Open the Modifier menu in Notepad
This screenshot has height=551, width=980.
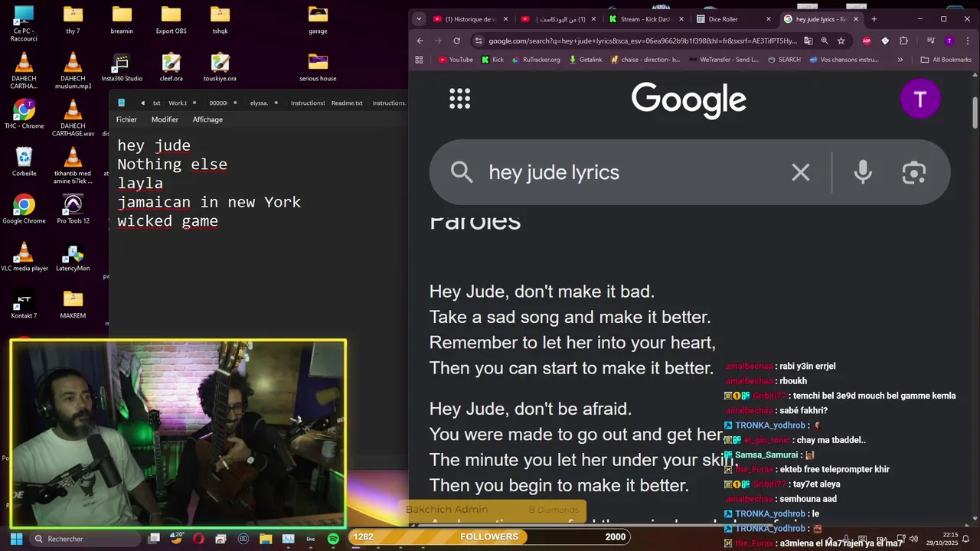[x=165, y=119]
